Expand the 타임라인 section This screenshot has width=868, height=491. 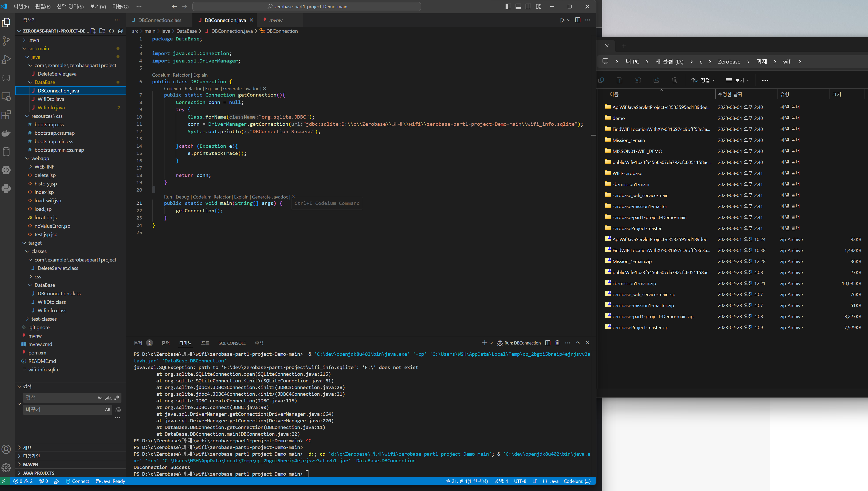31,456
